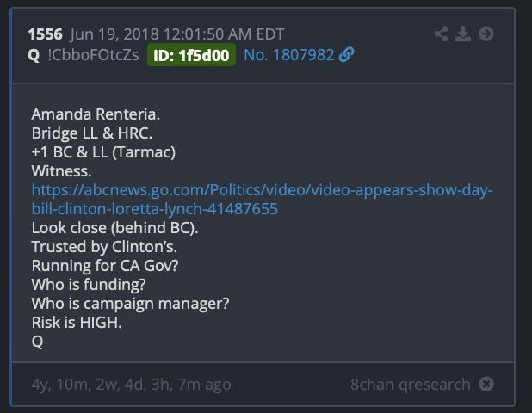The width and height of the screenshot is (532, 413).
Task: Click the timestamp Jun 19, 2018 12:01:50 AM EDT
Action: (177, 34)
